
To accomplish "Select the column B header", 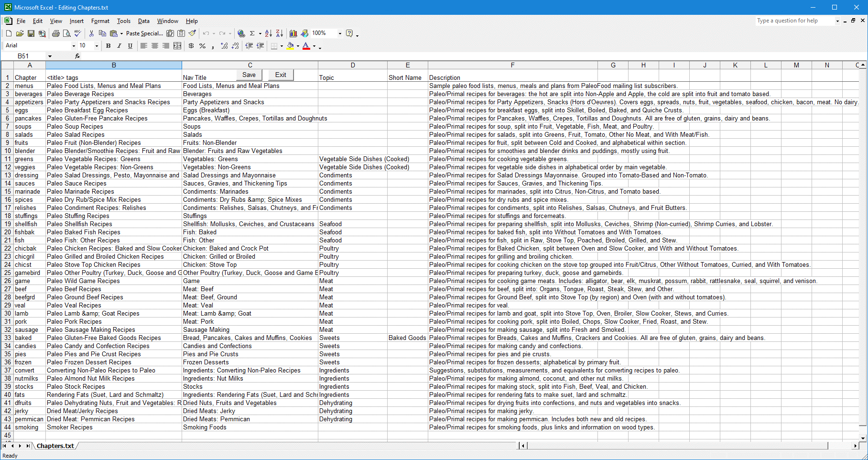I will tap(114, 65).
